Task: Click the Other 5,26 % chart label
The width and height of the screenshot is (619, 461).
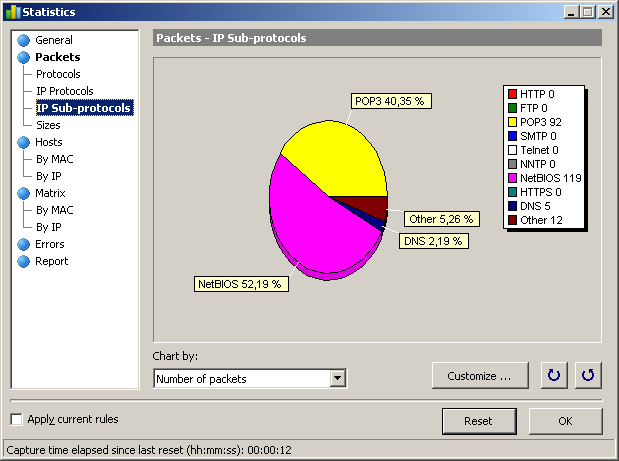Action: point(442,219)
